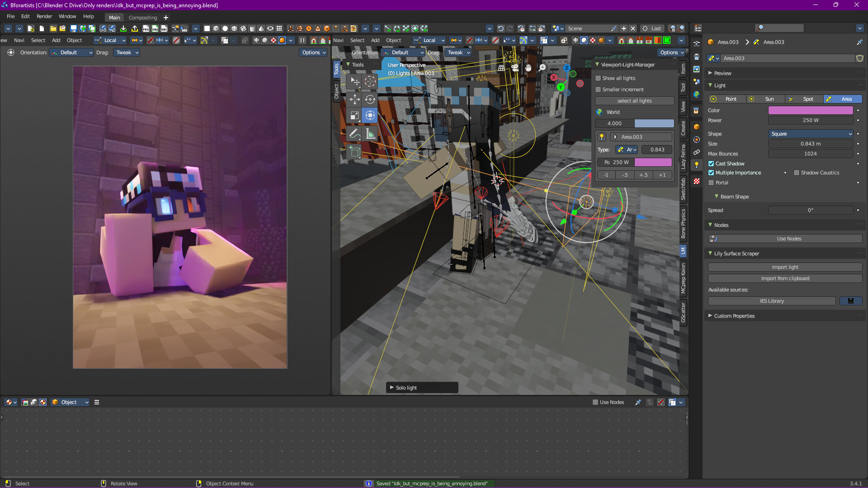Disable Cast Shadow checkbox

pyautogui.click(x=711, y=164)
